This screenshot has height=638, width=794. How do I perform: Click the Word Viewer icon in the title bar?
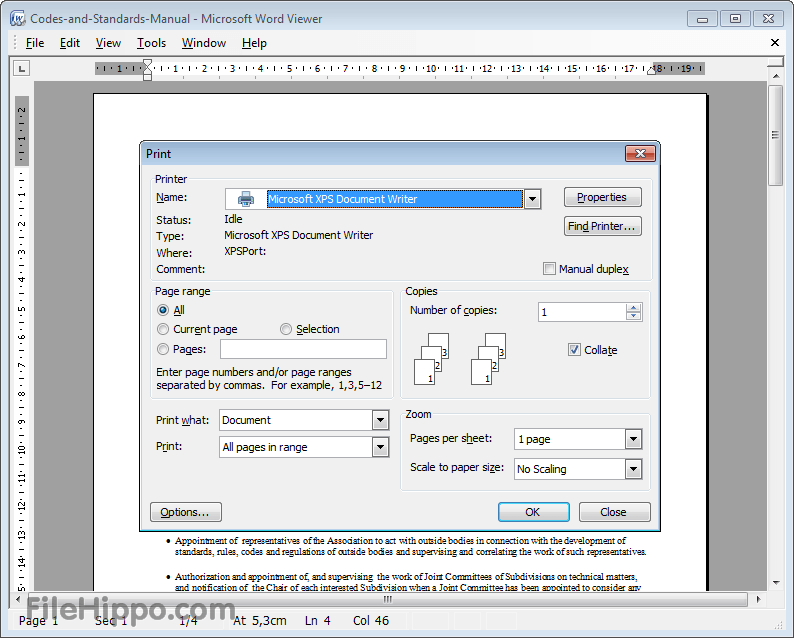pos(18,19)
